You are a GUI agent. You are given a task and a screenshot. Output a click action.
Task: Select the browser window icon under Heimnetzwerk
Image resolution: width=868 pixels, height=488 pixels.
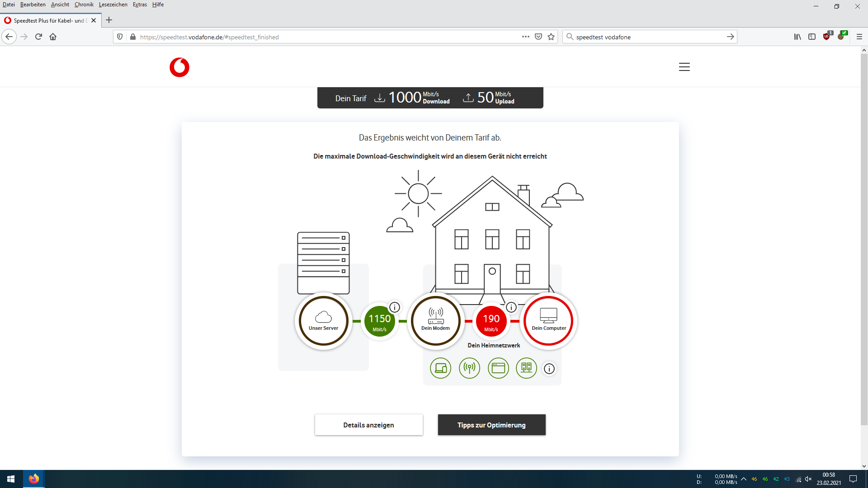point(498,368)
